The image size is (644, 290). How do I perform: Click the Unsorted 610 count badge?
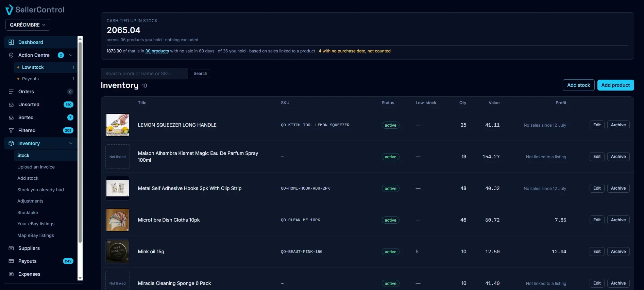point(68,104)
